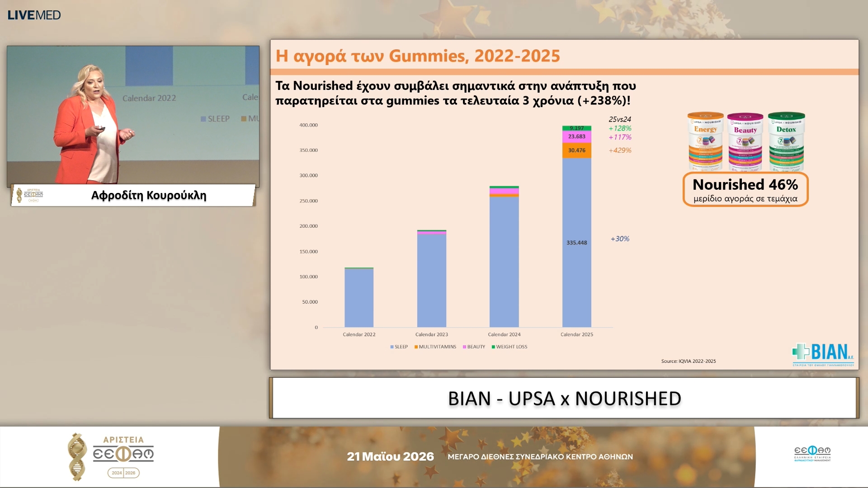Click the 2024 | 2026 badge
Viewport: 868px width, 488px height.
tap(123, 473)
